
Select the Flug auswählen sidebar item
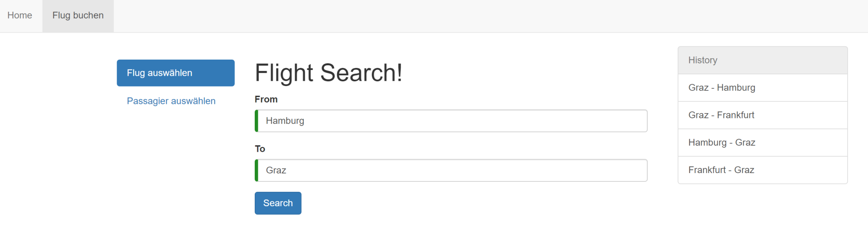[x=175, y=73]
